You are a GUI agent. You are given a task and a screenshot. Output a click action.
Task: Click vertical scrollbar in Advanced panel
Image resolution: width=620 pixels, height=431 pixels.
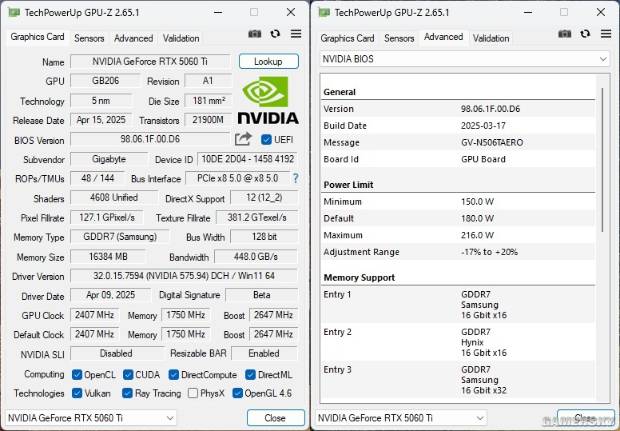click(603, 160)
